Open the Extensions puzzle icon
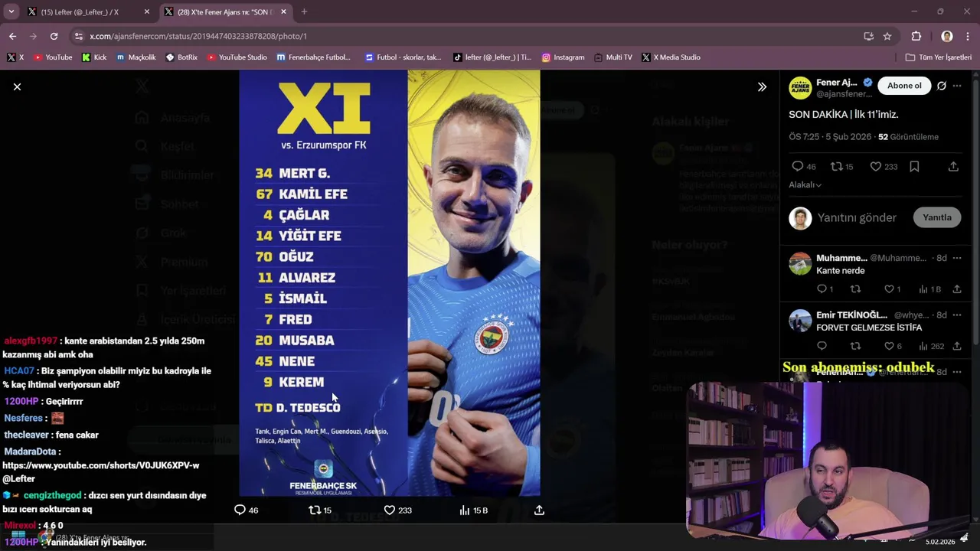 916,36
